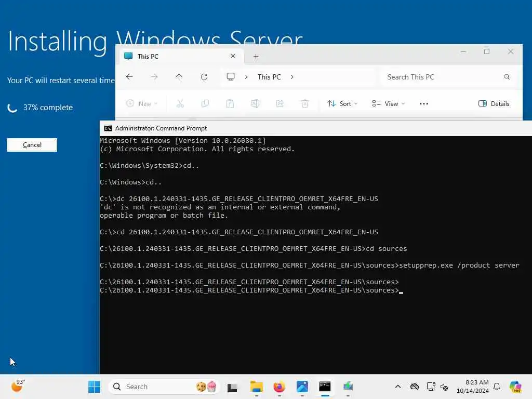Close the This PC tab
Viewport: 532px width, 399px height.
coord(233,56)
